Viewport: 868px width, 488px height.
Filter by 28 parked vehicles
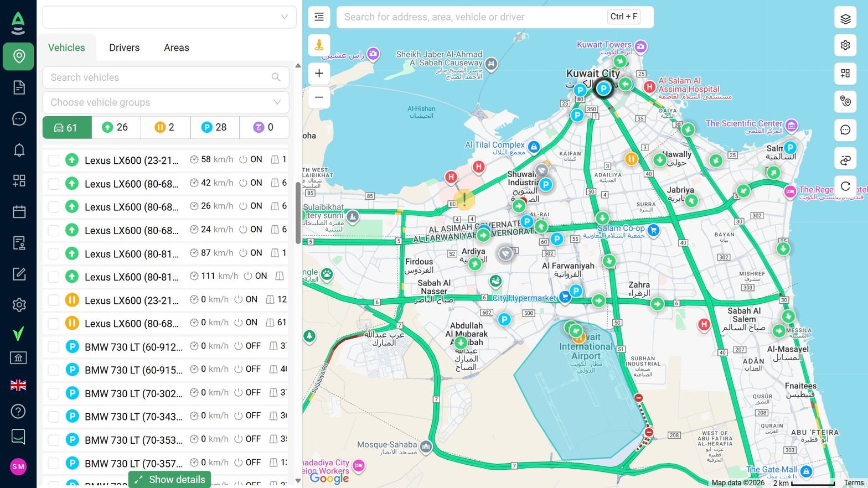pyautogui.click(x=214, y=127)
